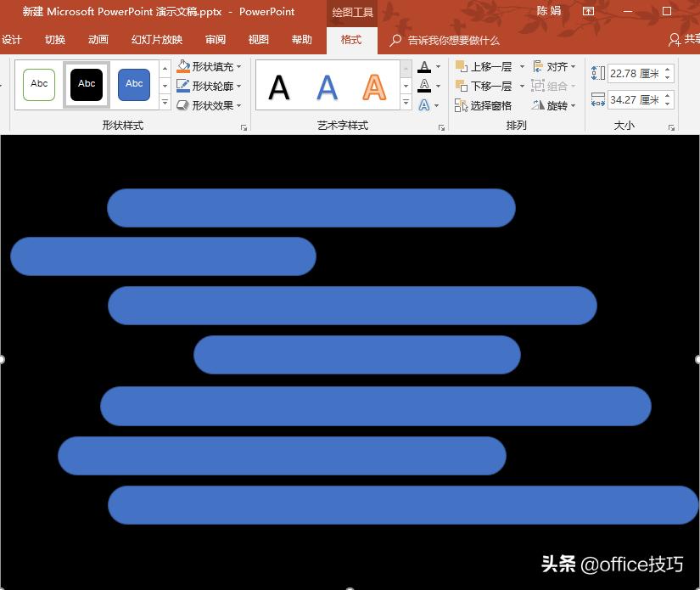Image resolution: width=700 pixels, height=590 pixels.
Task: Apply the black filled Abc shape style
Action: (87, 84)
